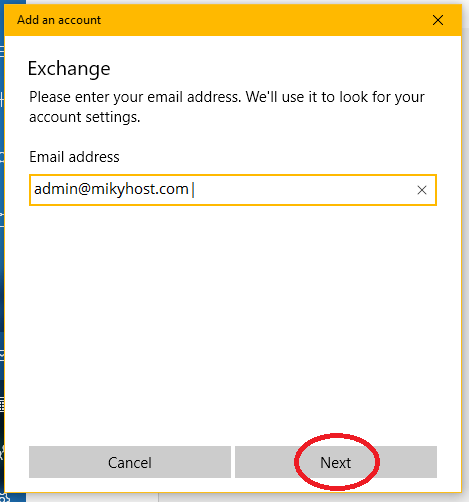
Task: Open the Folders icon in Mail sidebar
Action: point(2,215)
